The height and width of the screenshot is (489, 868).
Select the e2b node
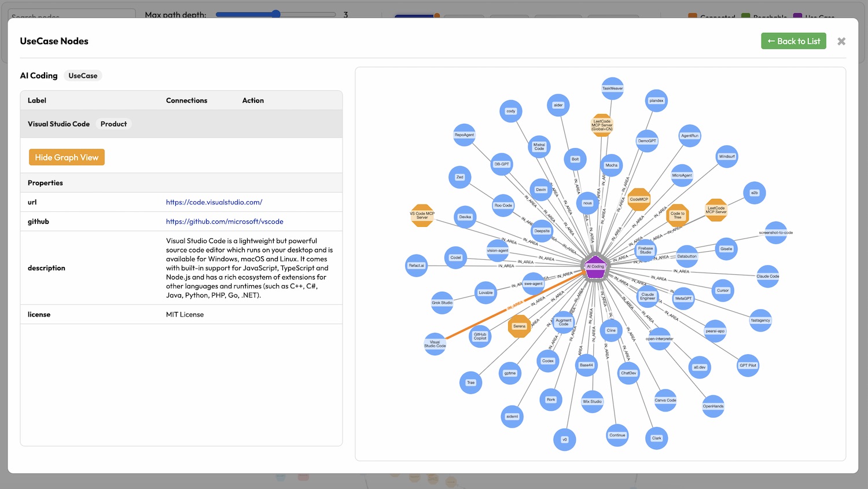point(754,193)
